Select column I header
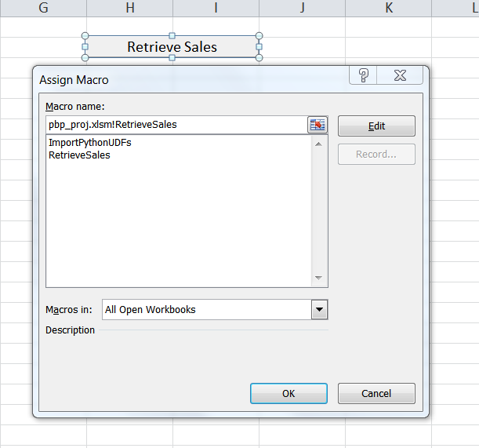The width and height of the screenshot is (479, 448). point(216,8)
